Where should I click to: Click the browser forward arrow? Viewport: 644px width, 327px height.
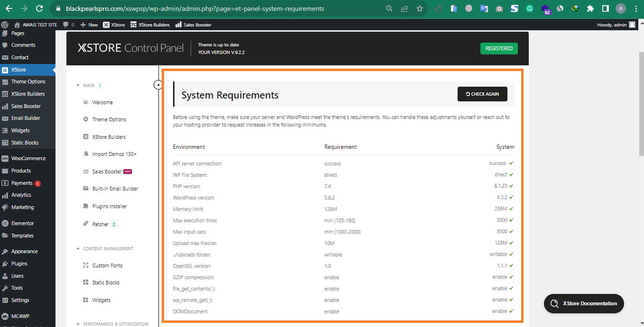24,9
